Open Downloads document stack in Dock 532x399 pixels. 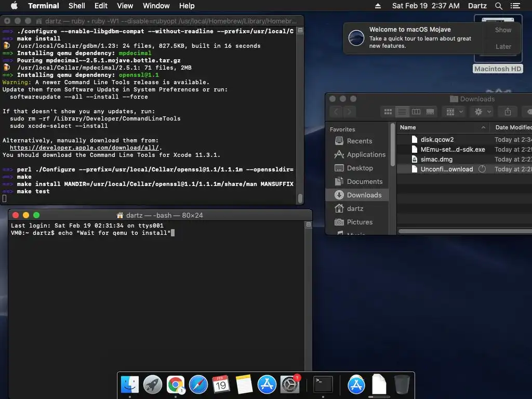(379, 384)
